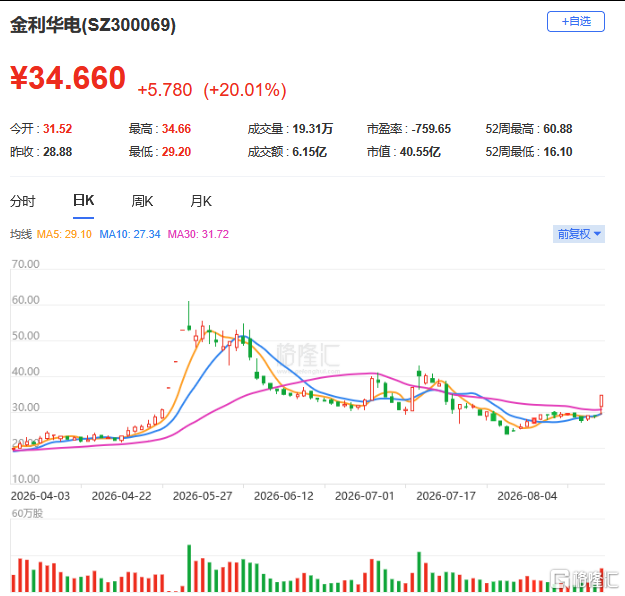Click 市盈率 value -759.65
This screenshot has height=596, width=625.
pos(431,129)
